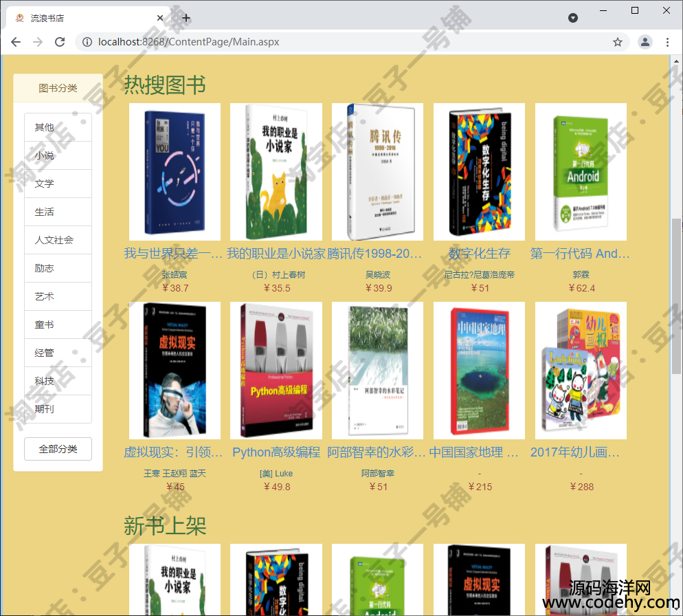Open the 腾讯传 book cover image
This screenshot has height=616, width=683.
tap(378, 172)
